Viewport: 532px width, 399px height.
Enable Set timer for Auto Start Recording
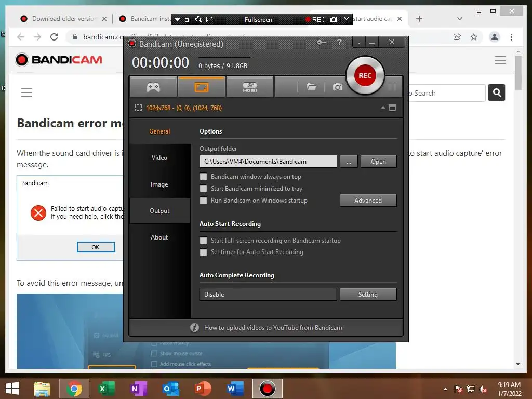[x=203, y=252]
